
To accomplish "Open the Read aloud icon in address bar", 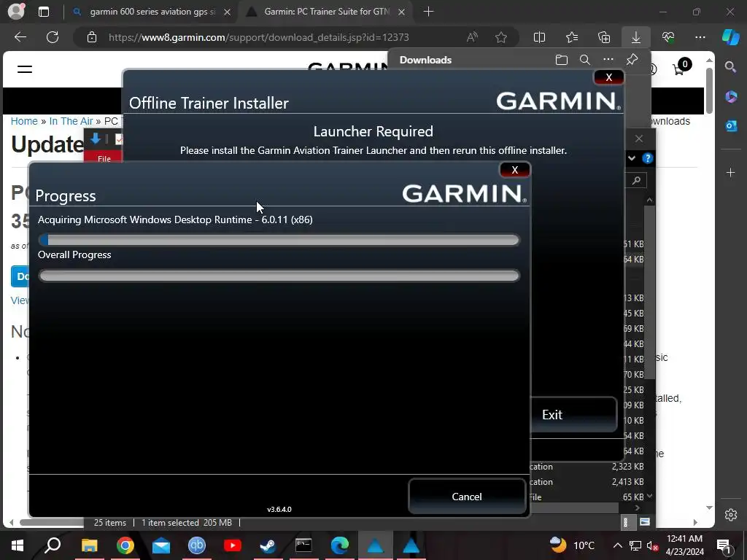I will (x=472, y=37).
